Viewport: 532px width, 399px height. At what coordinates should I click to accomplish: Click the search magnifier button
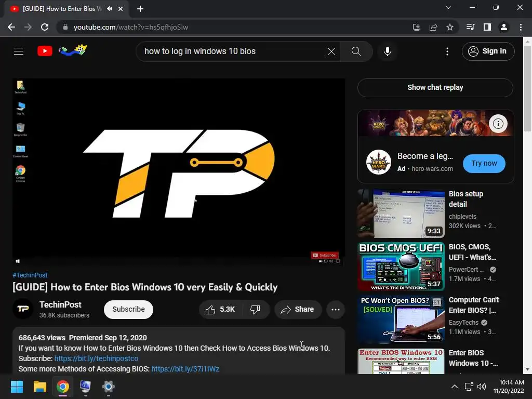tap(356, 51)
